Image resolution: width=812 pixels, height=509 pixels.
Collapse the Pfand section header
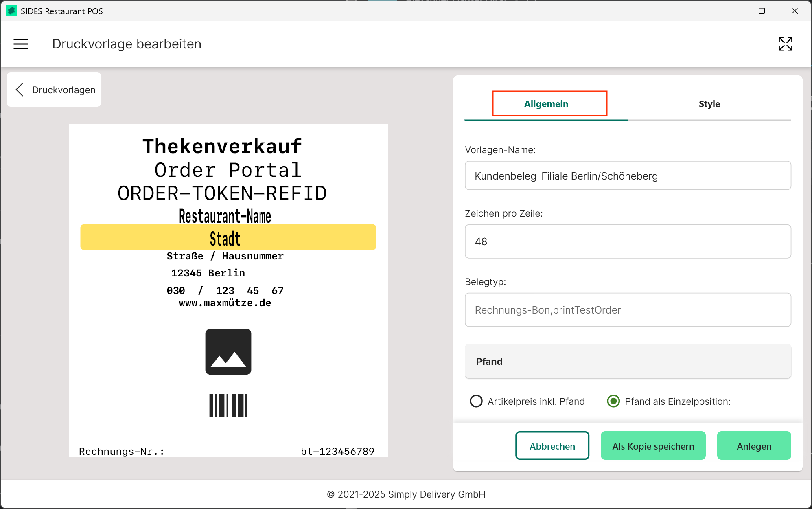coord(628,361)
